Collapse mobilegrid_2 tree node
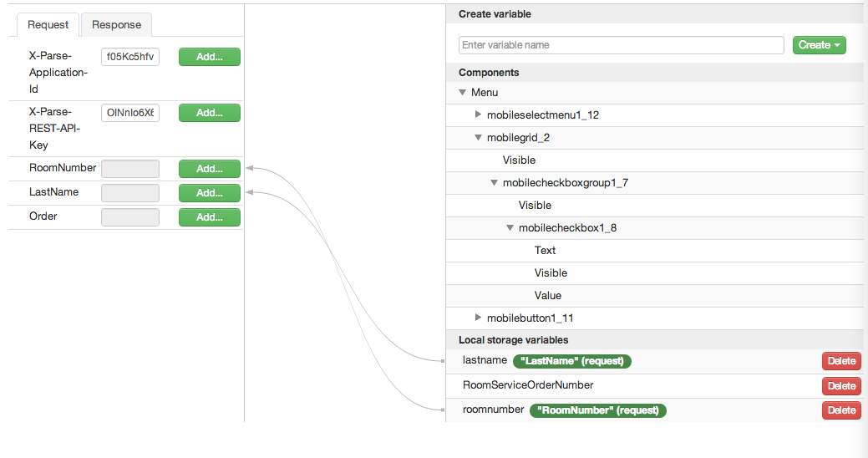This screenshot has height=458, width=868. [x=479, y=138]
